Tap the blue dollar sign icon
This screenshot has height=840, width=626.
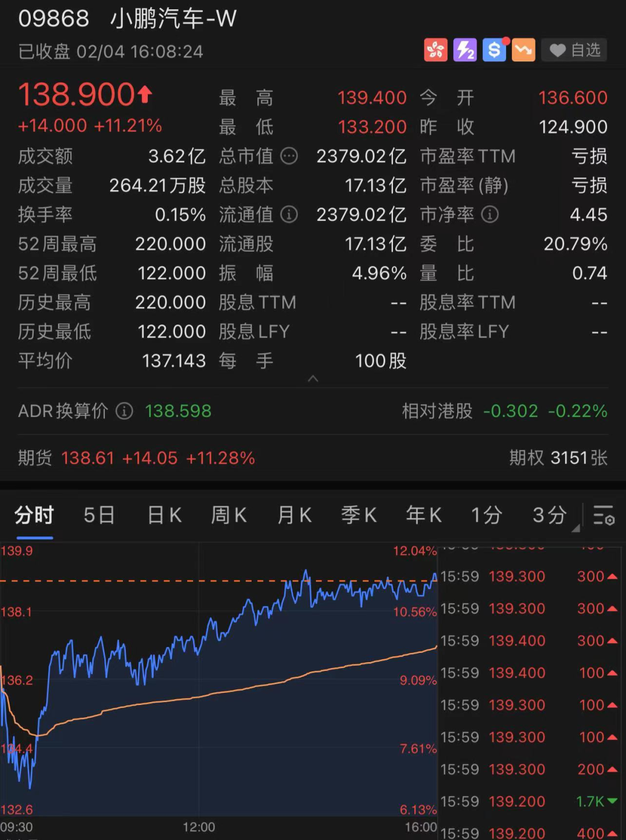pos(494,50)
